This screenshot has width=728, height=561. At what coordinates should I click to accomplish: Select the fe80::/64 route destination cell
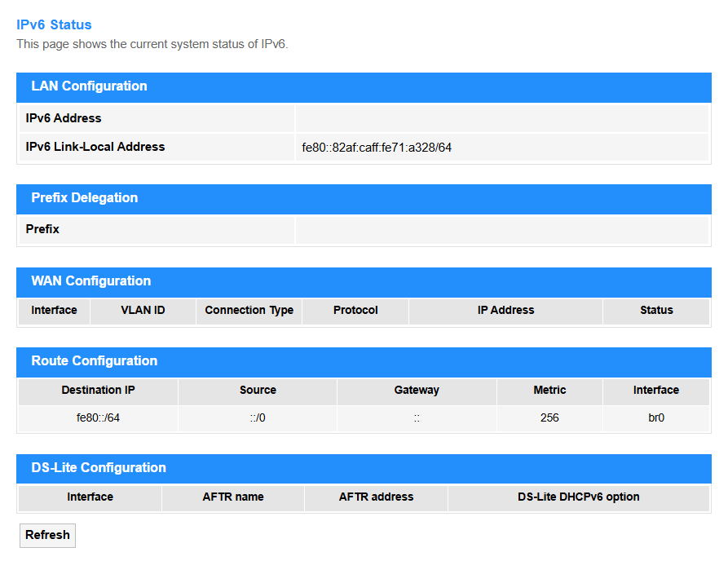coord(98,418)
